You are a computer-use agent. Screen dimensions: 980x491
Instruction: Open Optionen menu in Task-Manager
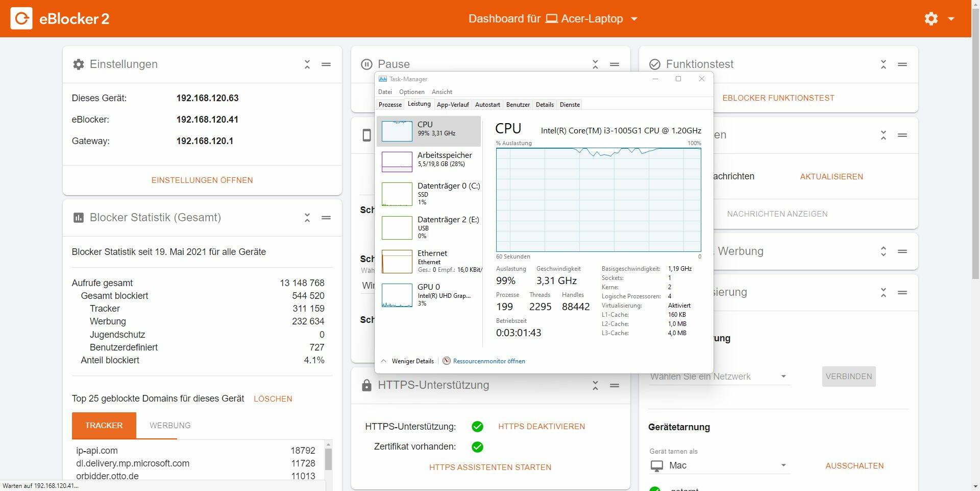[411, 92]
